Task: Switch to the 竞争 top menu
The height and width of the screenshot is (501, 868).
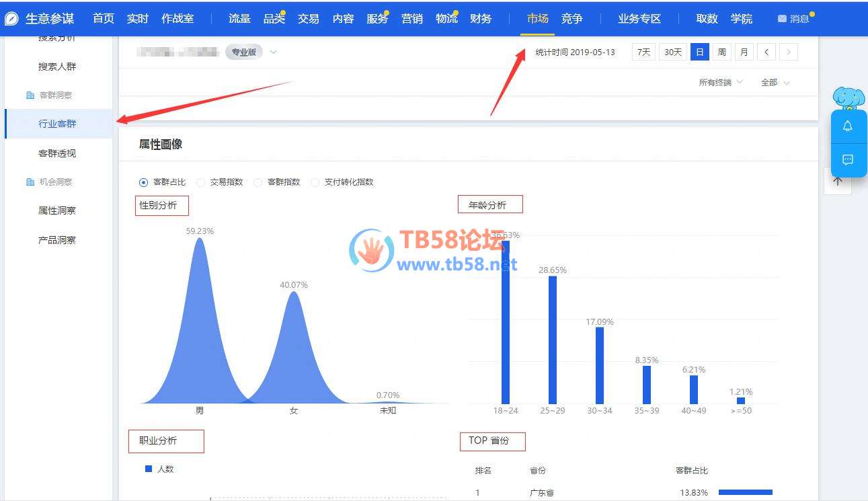Action: coord(571,19)
